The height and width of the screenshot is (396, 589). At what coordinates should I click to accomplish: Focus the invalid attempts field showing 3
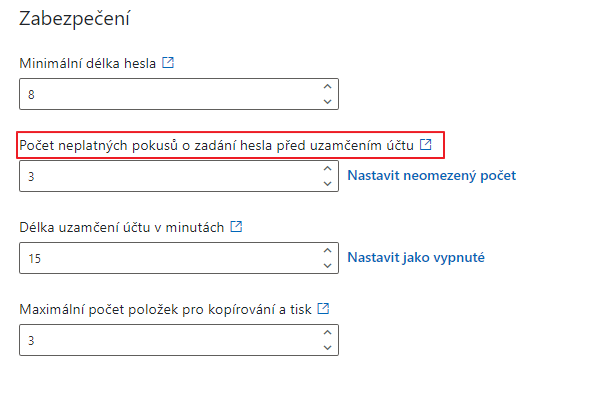[x=179, y=176]
